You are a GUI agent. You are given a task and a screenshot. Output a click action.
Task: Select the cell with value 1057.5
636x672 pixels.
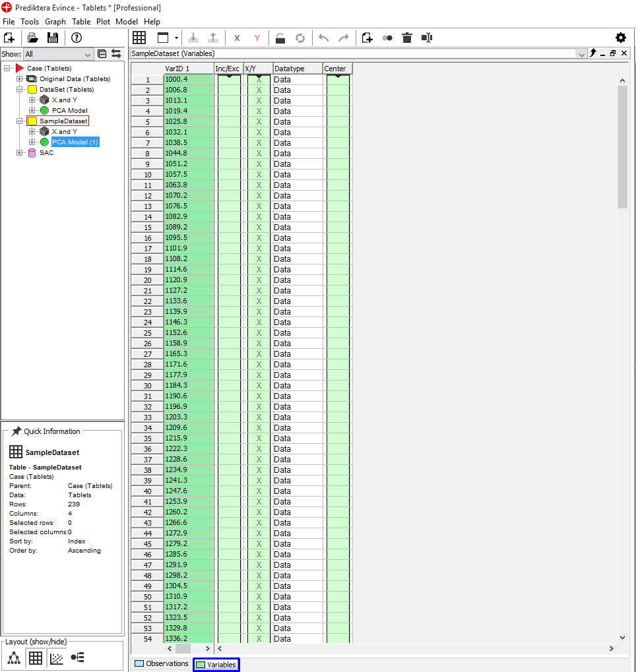188,175
